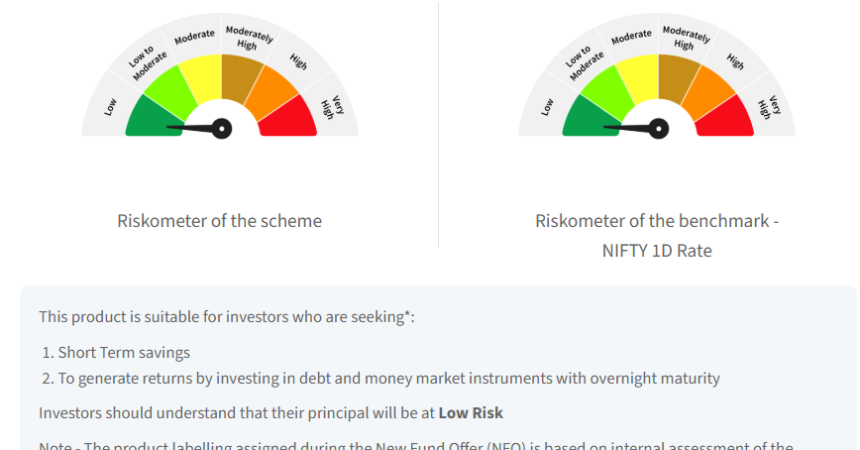The height and width of the screenshot is (450, 860).
Task: Click the "Short Term savings" list item
Action: coord(123,352)
